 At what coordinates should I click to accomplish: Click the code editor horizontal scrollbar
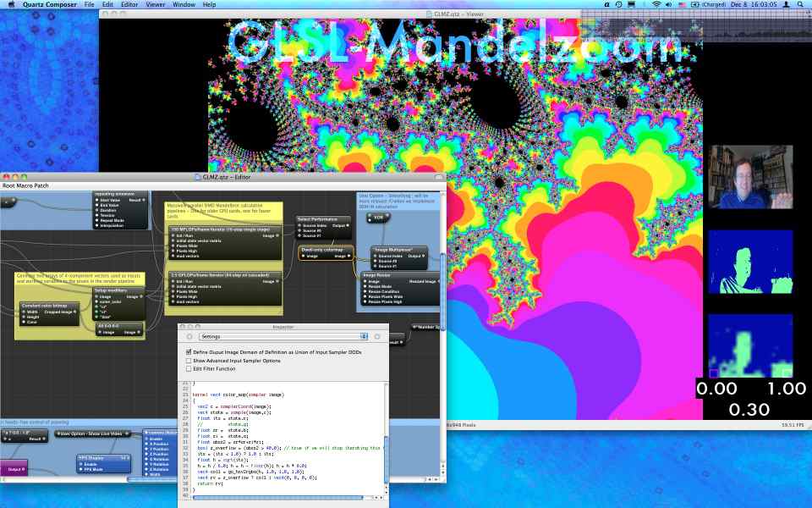[277, 497]
